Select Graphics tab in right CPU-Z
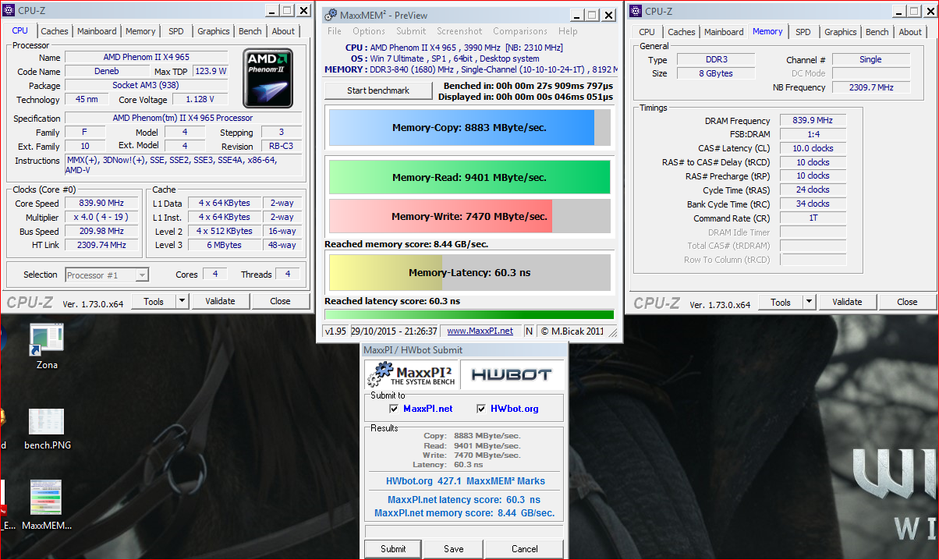939x560 pixels. 840,32
